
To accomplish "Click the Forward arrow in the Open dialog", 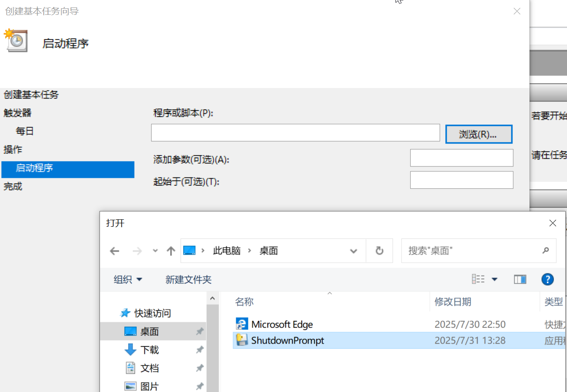I will point(137,251).
